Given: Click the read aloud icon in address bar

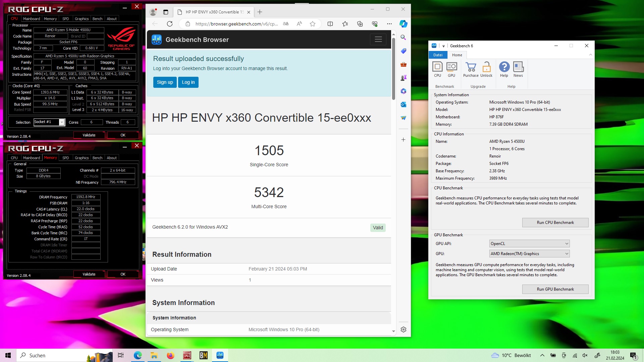Looking at the screenshot, I should click(x=299, y=24).
